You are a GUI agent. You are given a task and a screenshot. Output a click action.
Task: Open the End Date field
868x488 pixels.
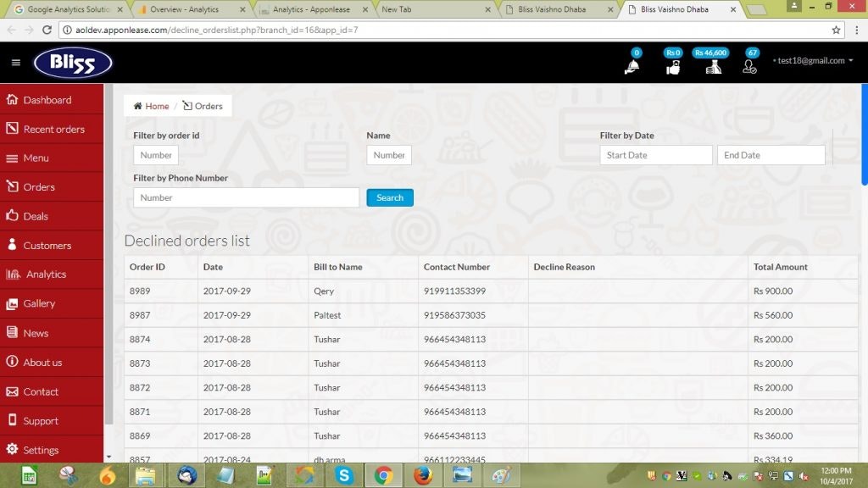tap(771, 155)
